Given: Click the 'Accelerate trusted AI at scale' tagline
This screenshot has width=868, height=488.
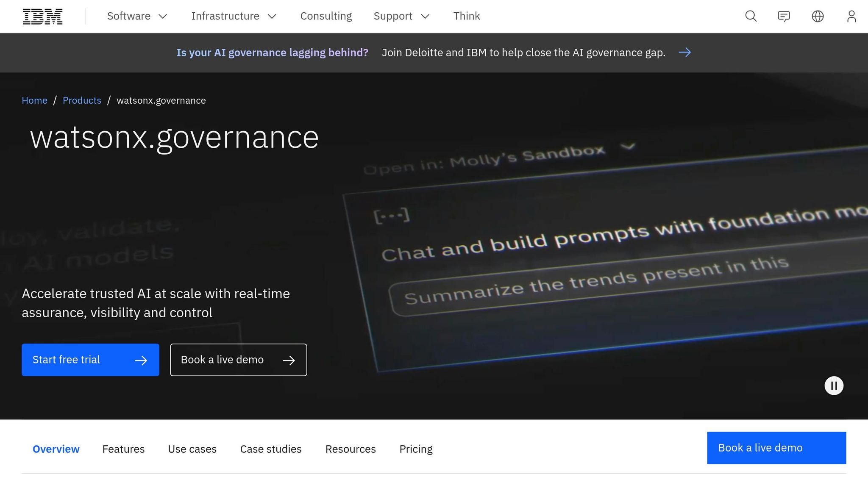Looking at the screenshot, I should click(156, 303).
